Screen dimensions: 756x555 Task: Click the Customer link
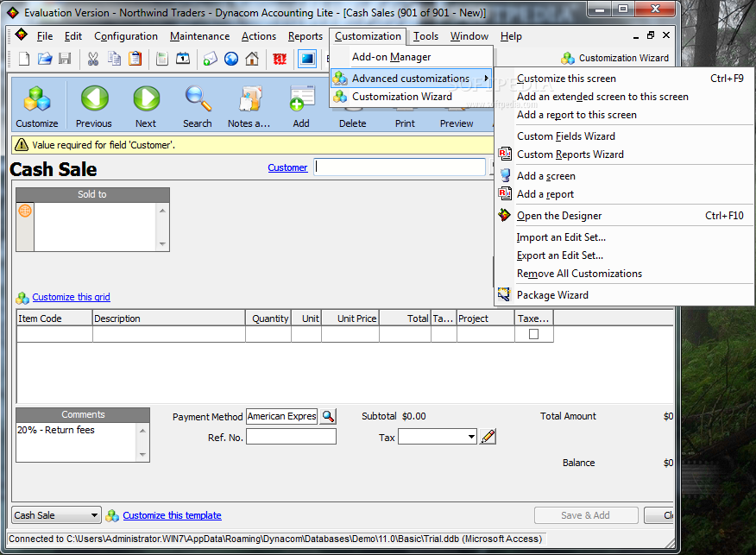287,167
